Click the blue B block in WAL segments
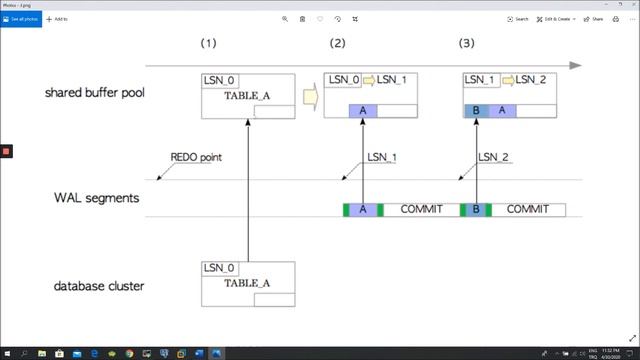 (476, 209)
